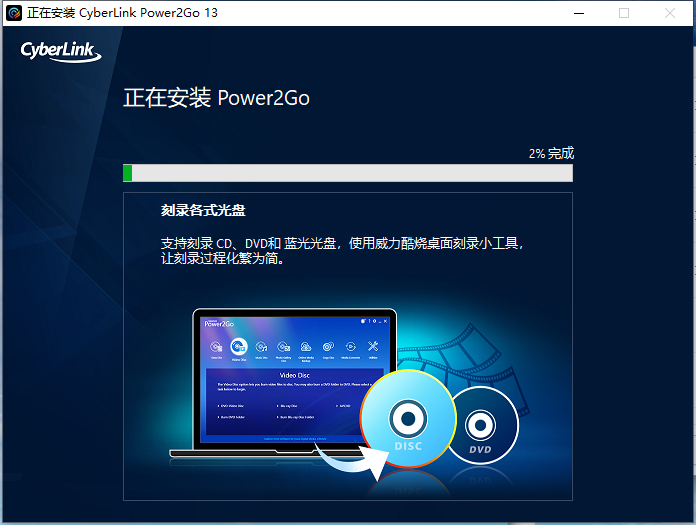The image size is (696, 525).
Task: Click the "2% 完成" progress text
Action: (x=551, y=154)
